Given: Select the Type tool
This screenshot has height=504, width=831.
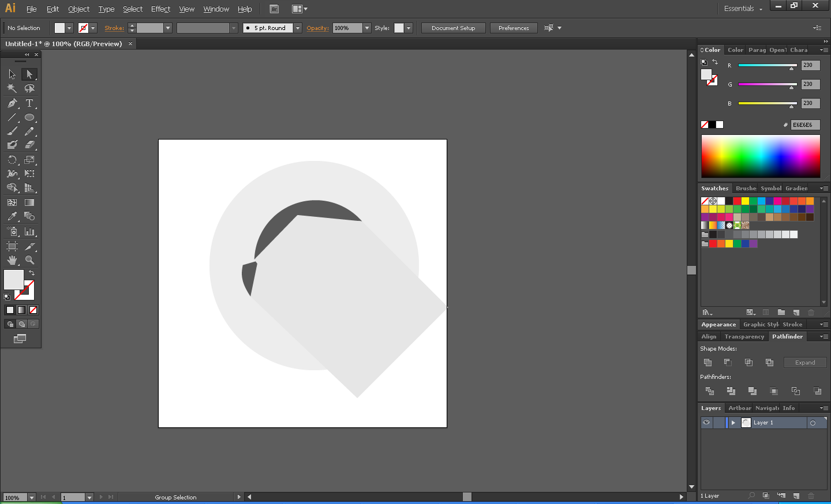Looking at the screenshot, I should [29, 103].
